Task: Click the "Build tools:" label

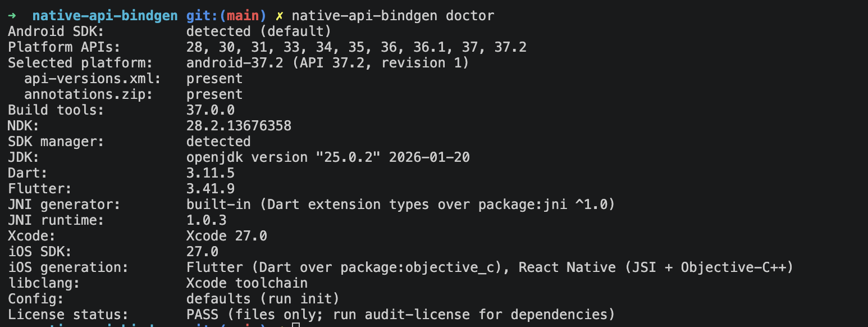Action: click(x=56, y=110)
